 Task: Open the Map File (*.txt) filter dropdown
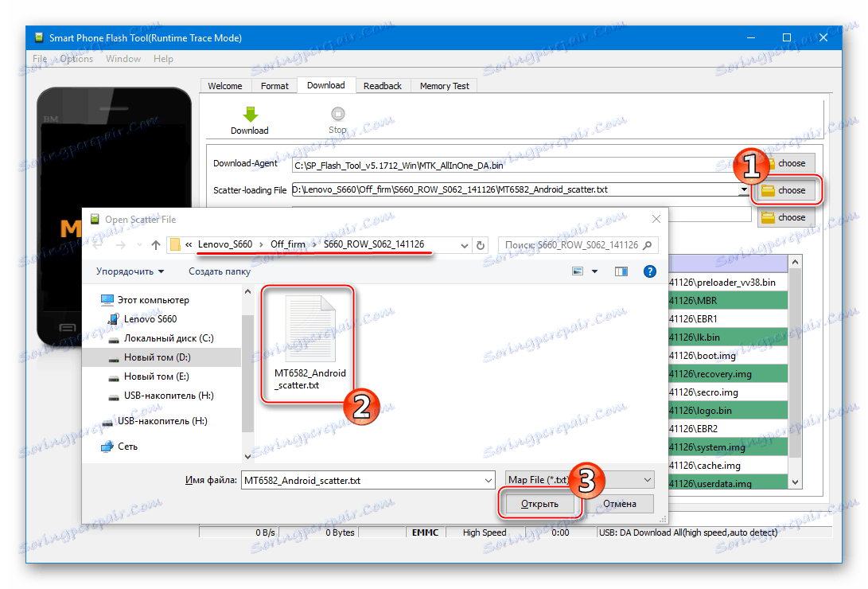(x=648, y=480)
